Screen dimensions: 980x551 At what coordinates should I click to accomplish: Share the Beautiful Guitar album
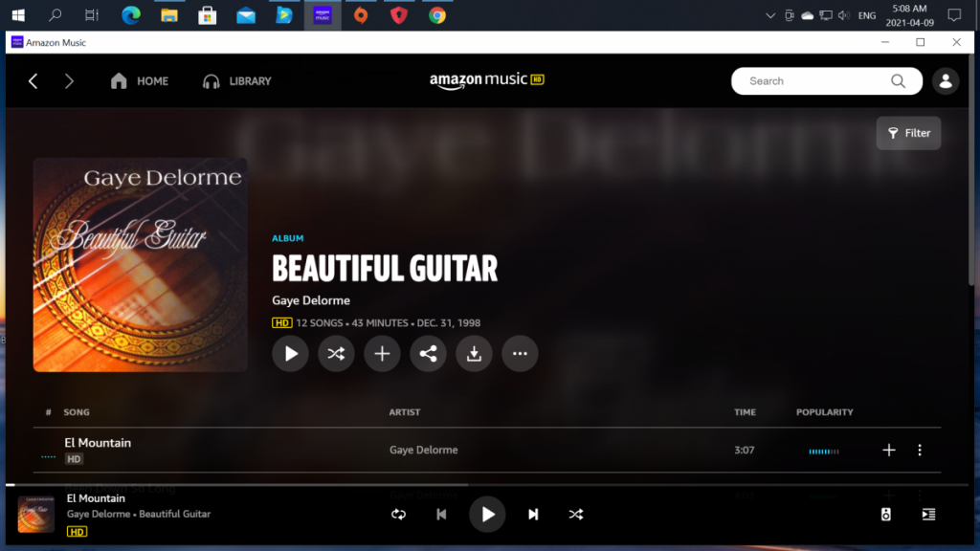[x=428, y=354]
